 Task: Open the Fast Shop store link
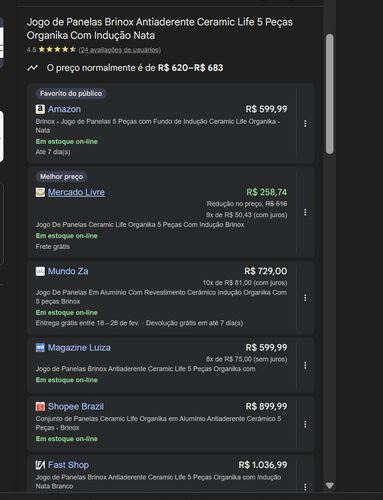[68, 465]
